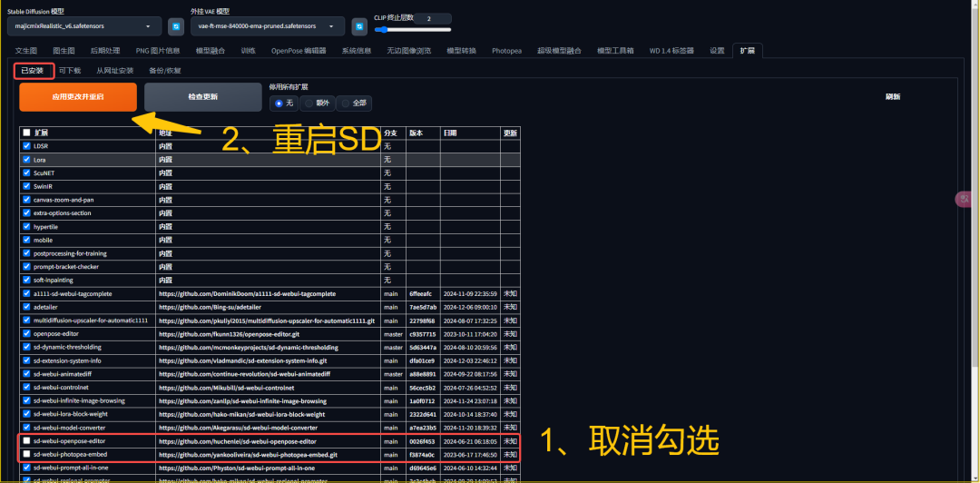Uncheck the soft-inpainting checkbox

[26, 281]
